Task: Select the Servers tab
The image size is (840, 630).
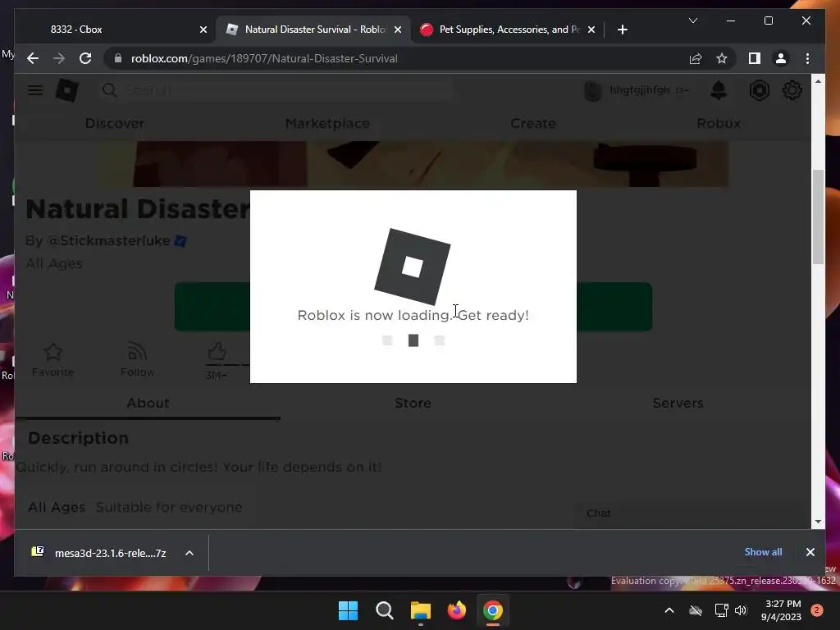Action: (x=678, y=403)
